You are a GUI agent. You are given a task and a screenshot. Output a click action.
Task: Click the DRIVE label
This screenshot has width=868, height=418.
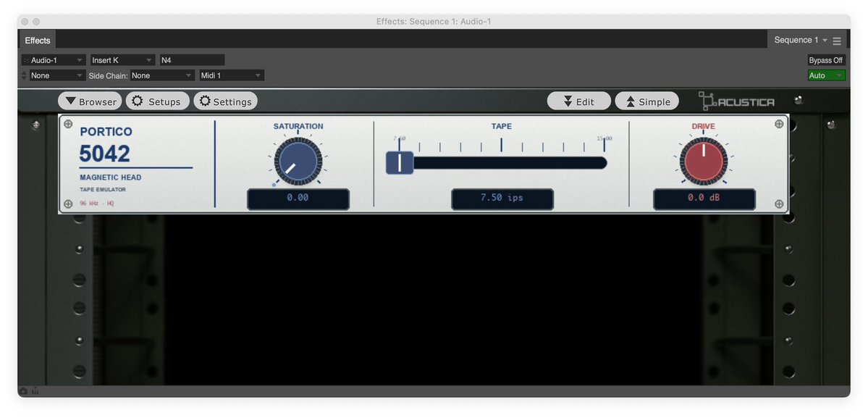tap(703, 126)
